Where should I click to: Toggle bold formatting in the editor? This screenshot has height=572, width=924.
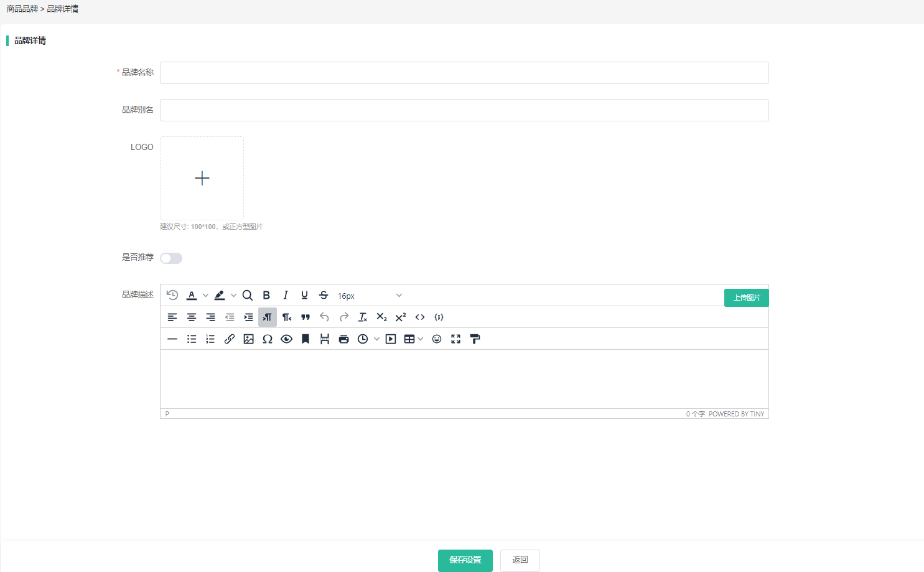tap(266, 296)
